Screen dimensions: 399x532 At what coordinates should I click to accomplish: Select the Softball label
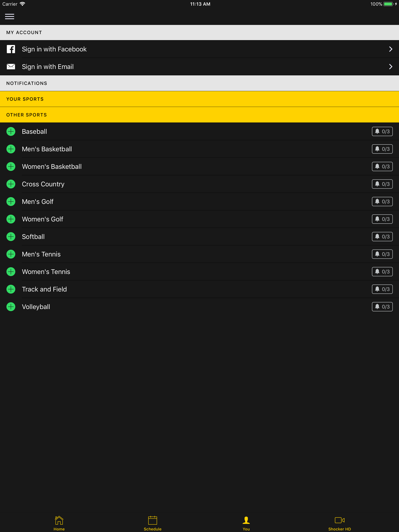tap(33, 237)
